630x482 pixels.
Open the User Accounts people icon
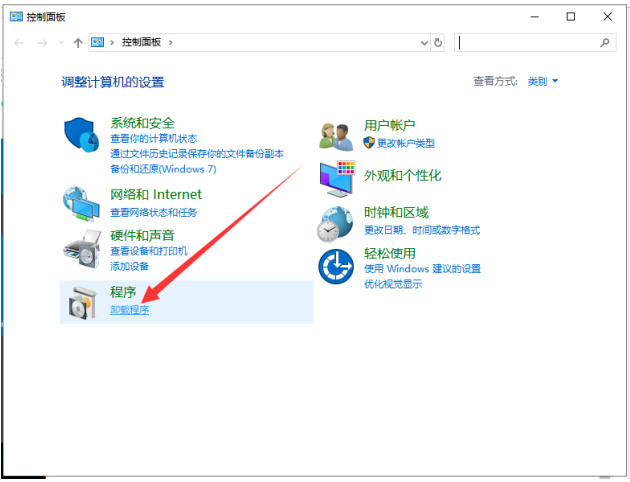coord(336,134)
